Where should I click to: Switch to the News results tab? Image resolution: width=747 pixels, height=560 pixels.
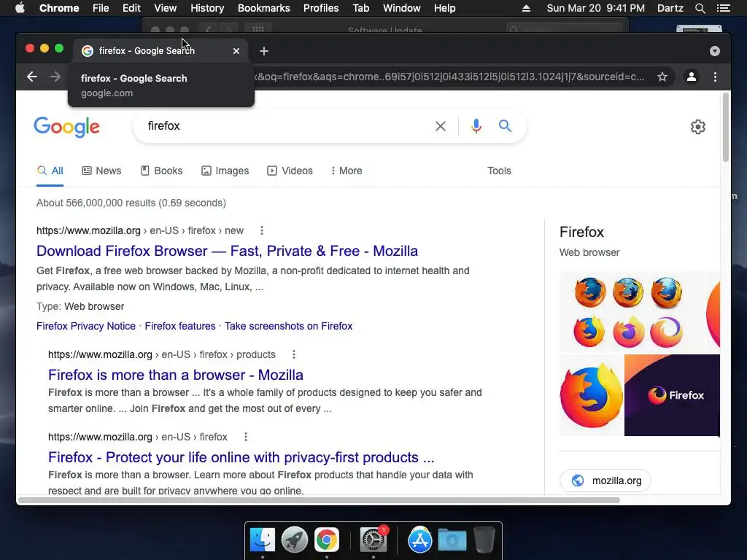[101, 171]
